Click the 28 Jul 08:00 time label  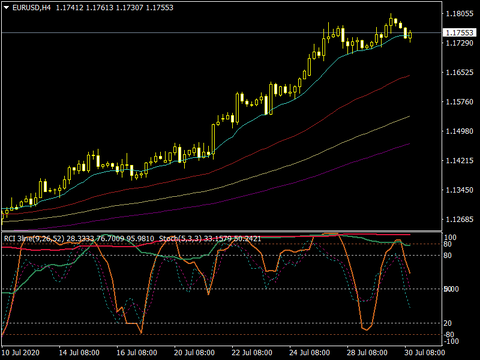pyautogui.click(x=367, y=353)
